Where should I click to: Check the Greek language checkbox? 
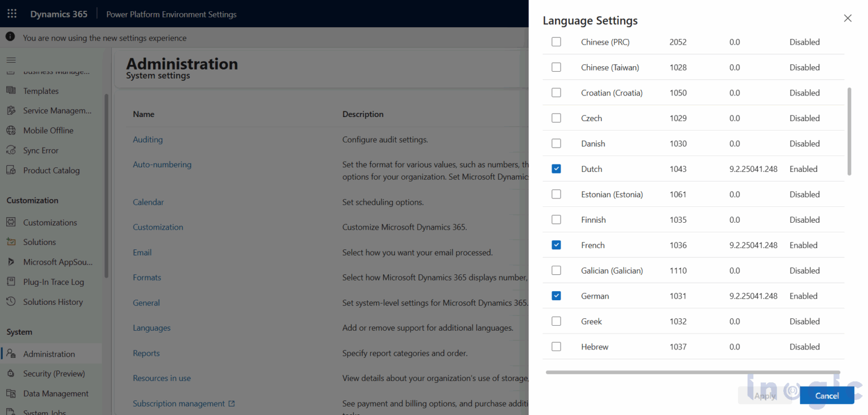pos(556,321)
